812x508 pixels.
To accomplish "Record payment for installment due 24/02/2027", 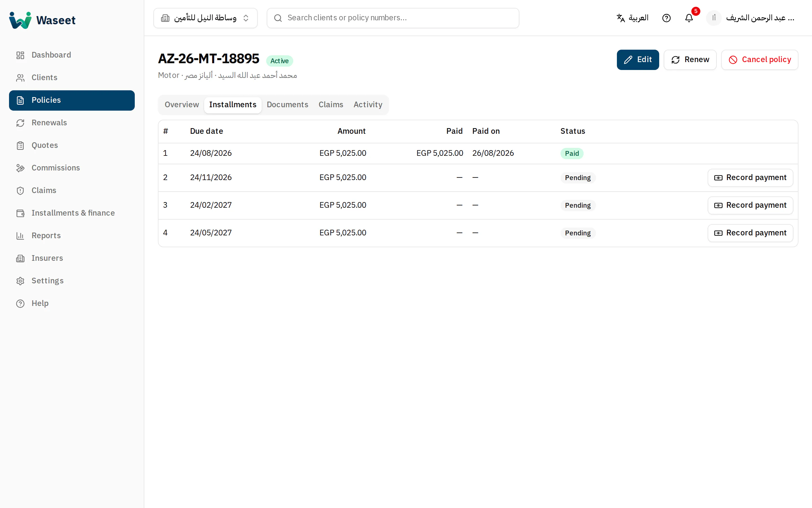I will pyautogui.click(x=750, y=205).
